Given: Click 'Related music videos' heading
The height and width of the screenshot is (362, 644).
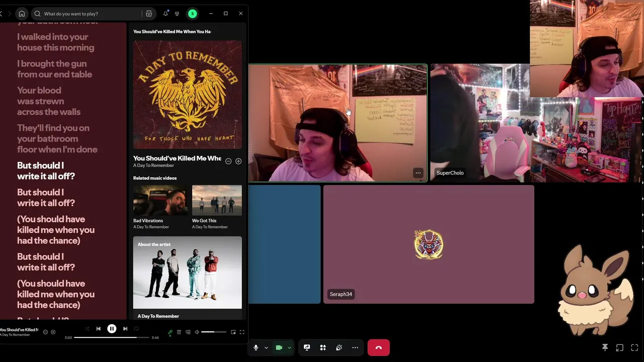Looking at the screenshot, I should [x=155, y=178].
